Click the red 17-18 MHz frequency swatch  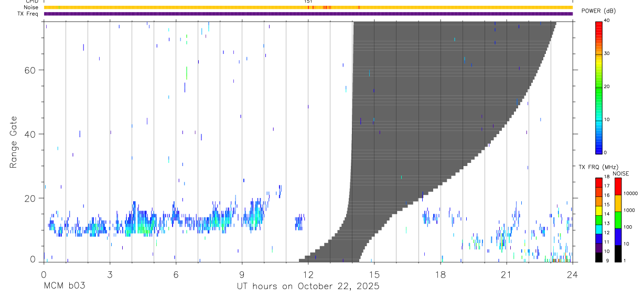[599, 183]
